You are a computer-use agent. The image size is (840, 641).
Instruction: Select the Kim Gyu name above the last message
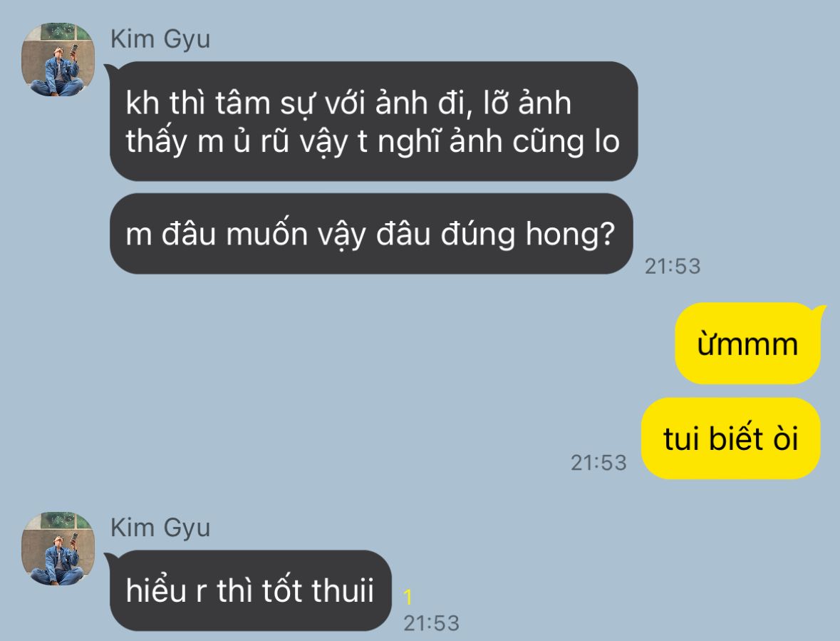click(160, 528)
